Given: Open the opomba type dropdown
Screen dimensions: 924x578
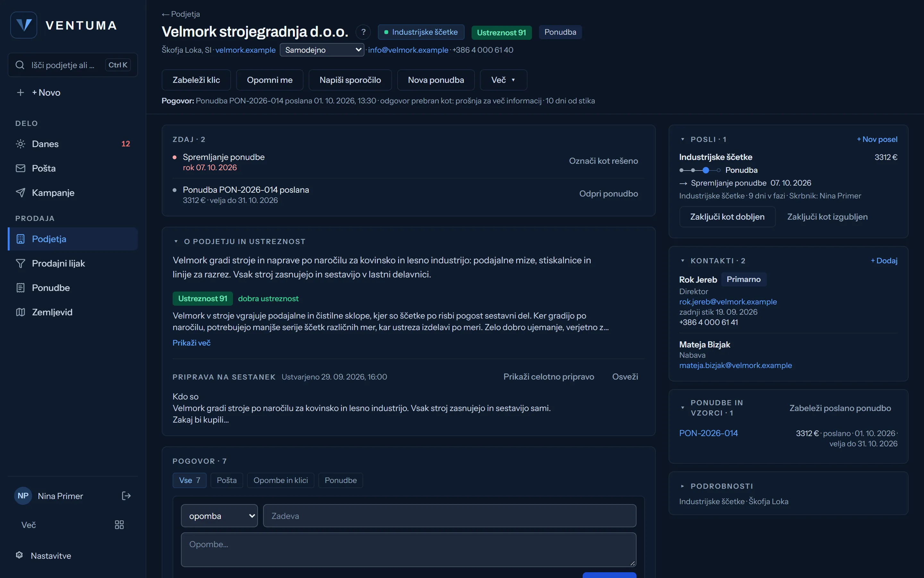Looking at the screenshot, I should [219, 516].
